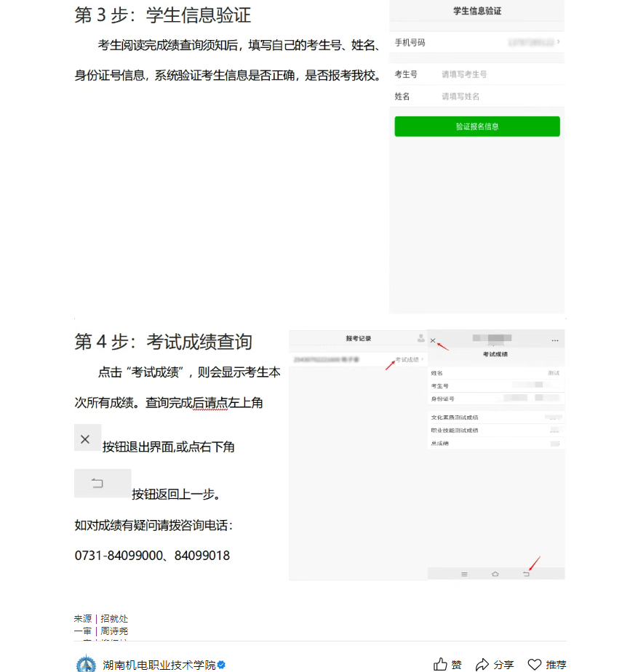Image resolution: width=638 pixels, height=672 pixels.
Task: Expand the 手机号码 row chevron
Action: click(558, 42)
